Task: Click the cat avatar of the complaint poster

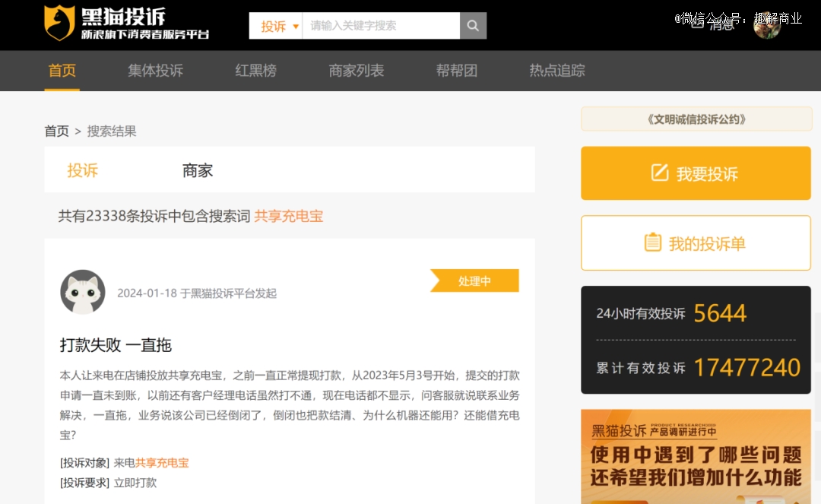Action: [x=83, y=292]
